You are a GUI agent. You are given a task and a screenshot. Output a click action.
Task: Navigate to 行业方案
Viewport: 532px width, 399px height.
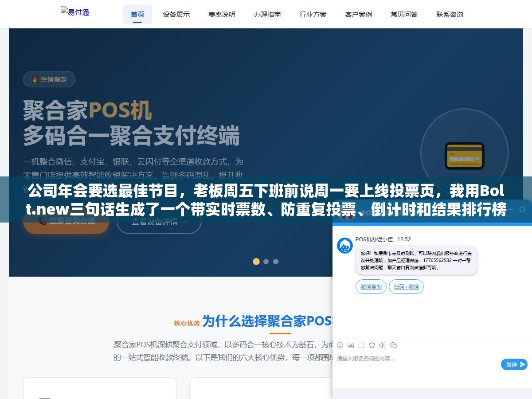tap(313, 14)
